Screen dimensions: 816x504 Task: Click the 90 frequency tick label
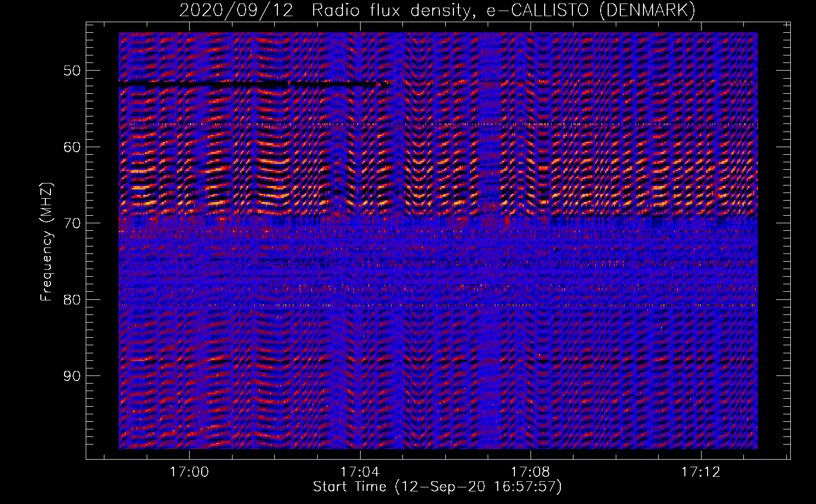tap(72, 376)
